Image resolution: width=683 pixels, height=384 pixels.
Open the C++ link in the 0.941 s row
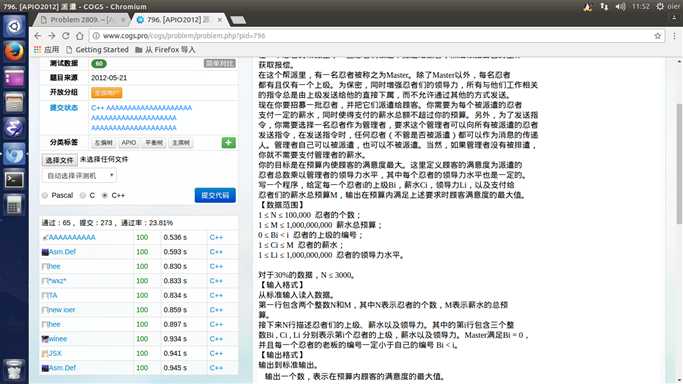216,354
